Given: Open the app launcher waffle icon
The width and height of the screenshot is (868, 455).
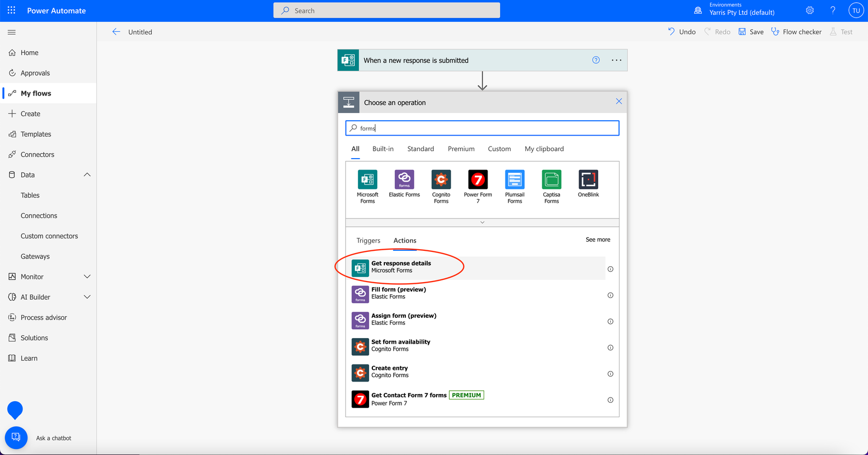Looking at the screenshot, I should (12, 10).
